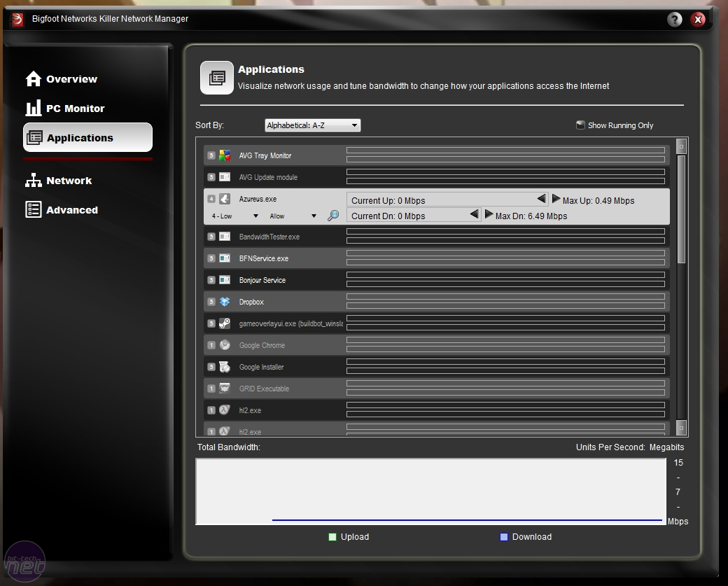728x586 pixels.
Task: Select the BFNService.exe row
Action: click(x=436, y=258)
